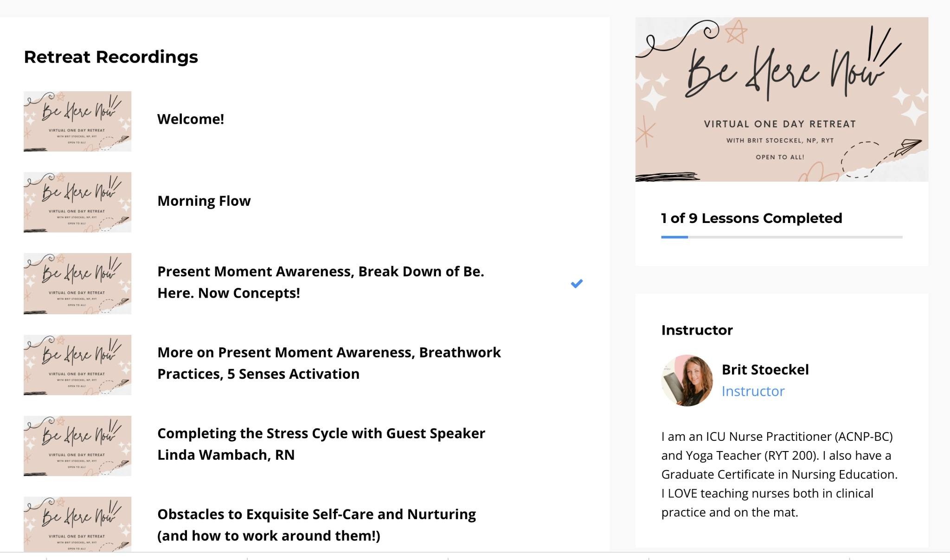
Task: Click the blue completed checkmark icon
Action: click(577, 284)
